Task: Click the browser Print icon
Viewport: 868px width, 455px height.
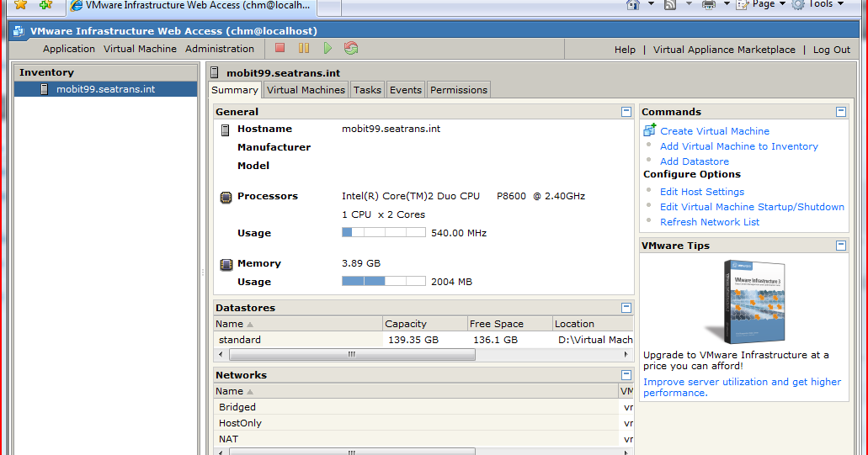Action: pyautogui.click(x=709, y=5)
